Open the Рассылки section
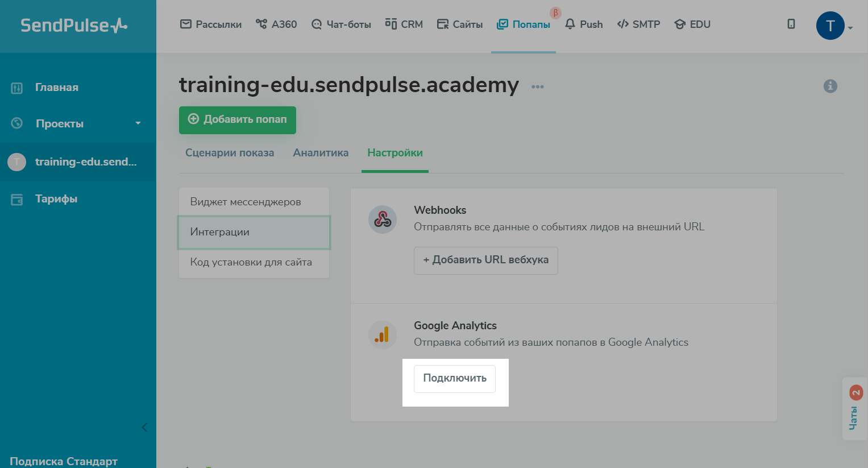Viewport: 868px width, 468px height. click(x=211, y=24)
